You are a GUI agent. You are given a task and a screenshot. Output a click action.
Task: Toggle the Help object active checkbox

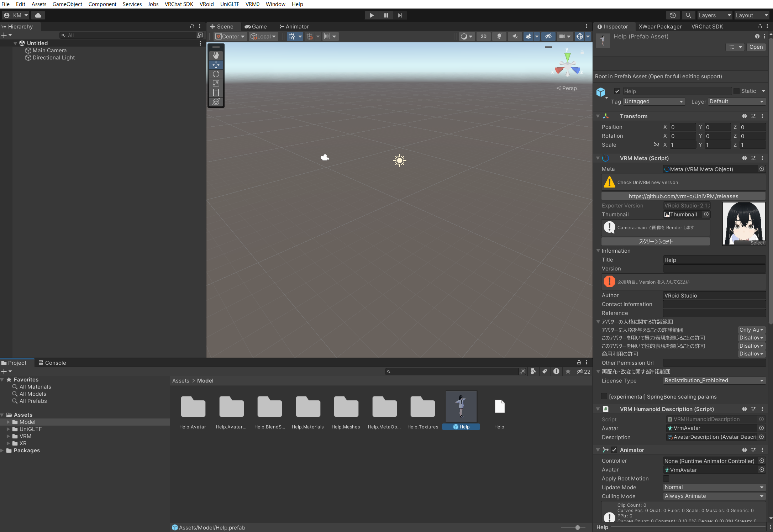617,91
